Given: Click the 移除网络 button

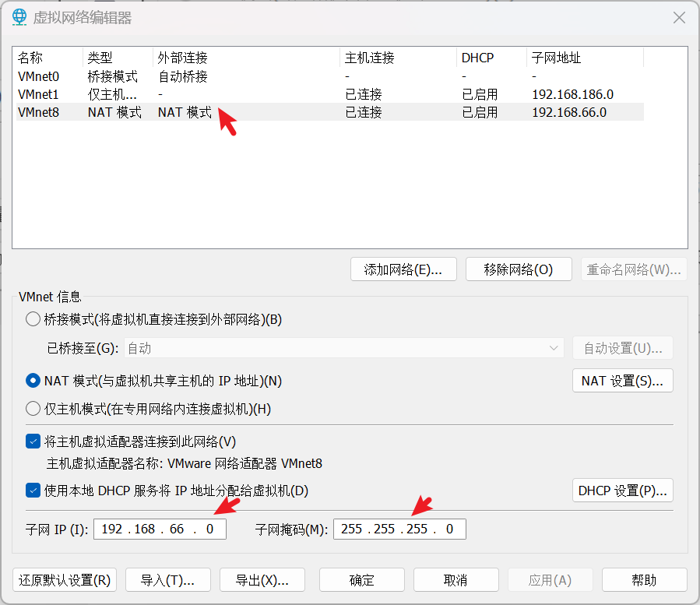Looking at the screenshot, I should pyautogui.click(x=518, y=269).
